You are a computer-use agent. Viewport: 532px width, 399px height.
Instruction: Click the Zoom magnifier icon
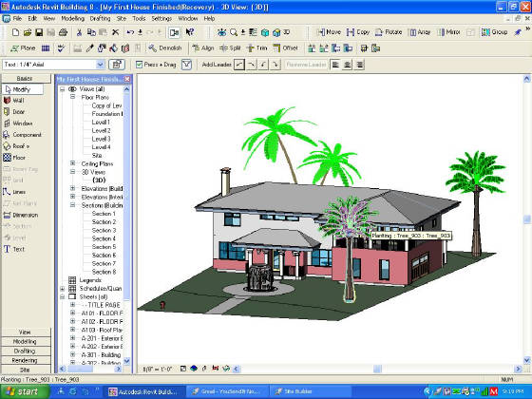tap(234, 32)
